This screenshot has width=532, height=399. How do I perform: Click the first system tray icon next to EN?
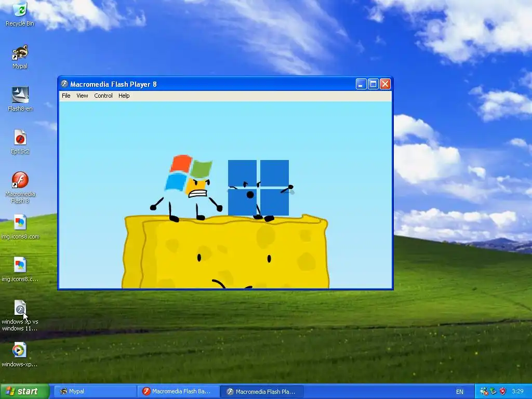click(484, 392)
